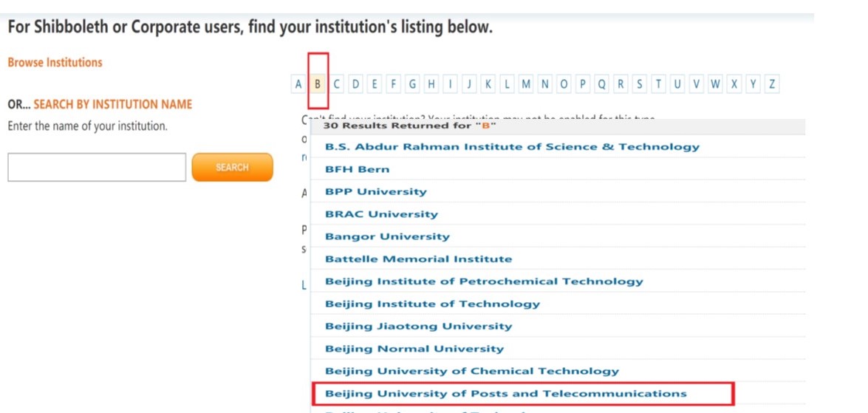868x413 pixels.
Task: Select letter C in alphabet index
Action: [337, 84]
